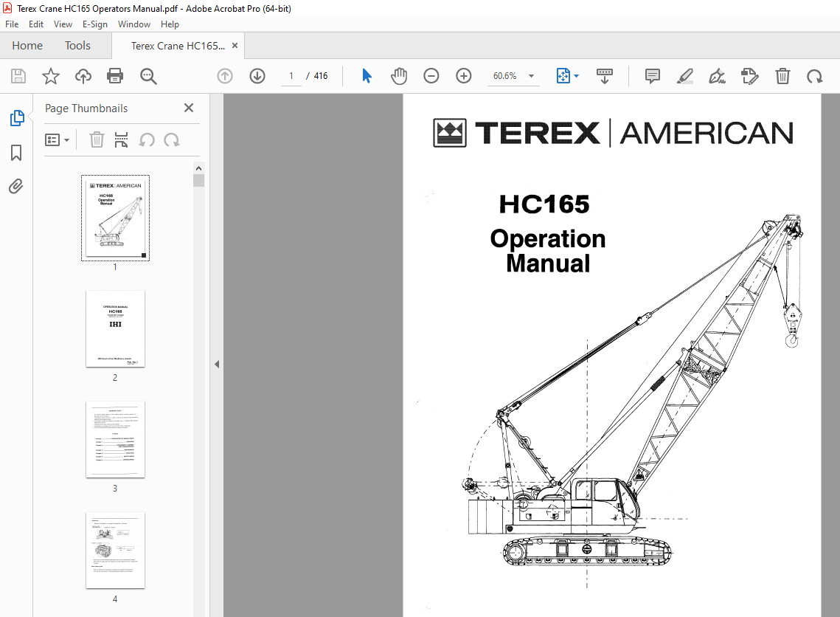Open the File menu
The image size is (840, 617).
12,24
